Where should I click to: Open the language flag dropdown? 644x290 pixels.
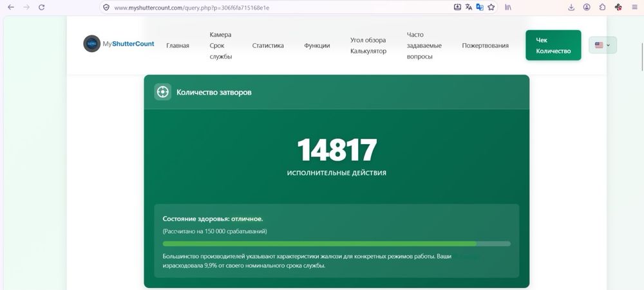click(x=603, y=45)
